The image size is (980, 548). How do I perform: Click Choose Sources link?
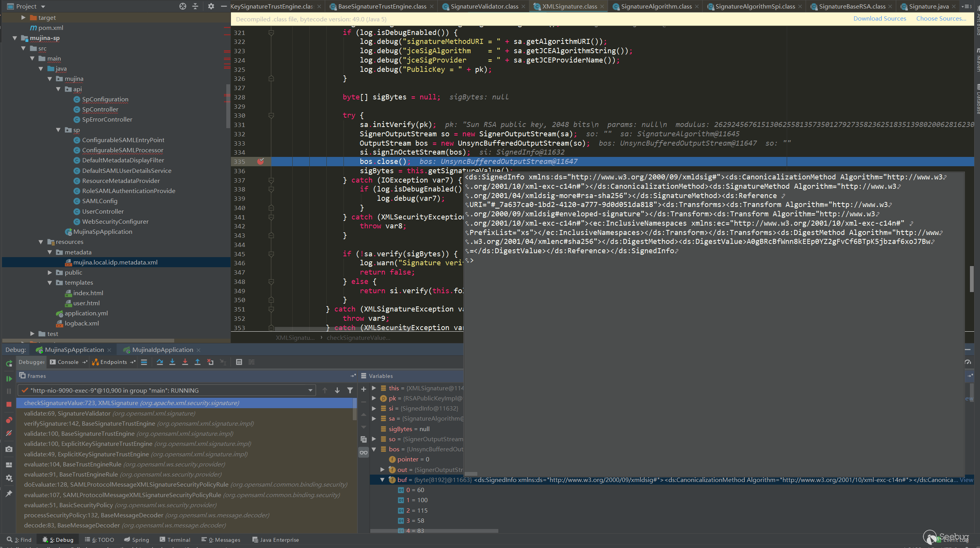pos(941,19)
